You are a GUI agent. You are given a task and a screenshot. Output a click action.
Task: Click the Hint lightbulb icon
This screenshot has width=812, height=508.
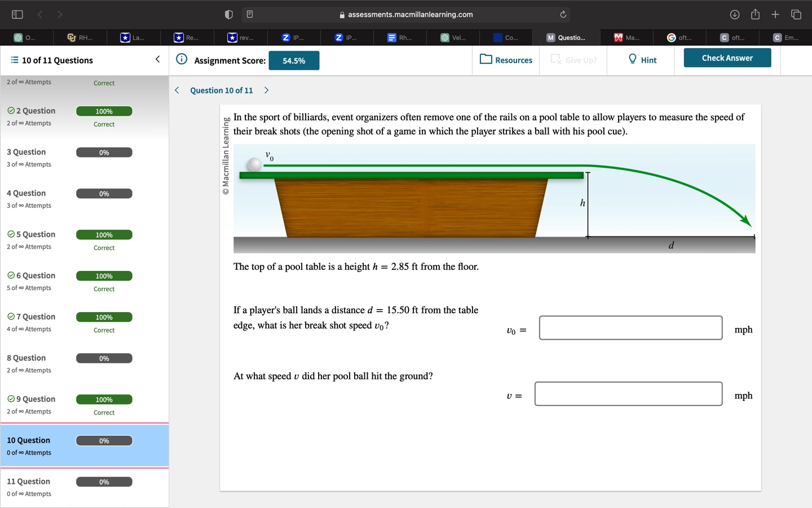pos(631,59)
